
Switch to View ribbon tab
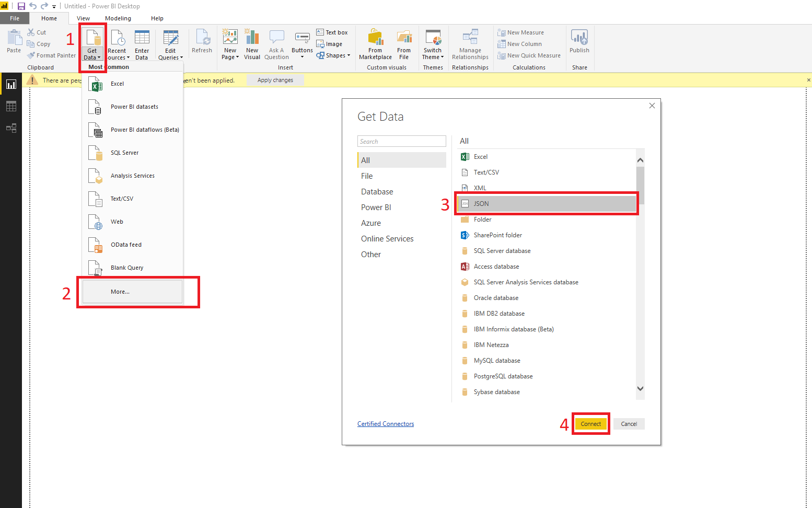pyautogui.click(x=83, y=18)
